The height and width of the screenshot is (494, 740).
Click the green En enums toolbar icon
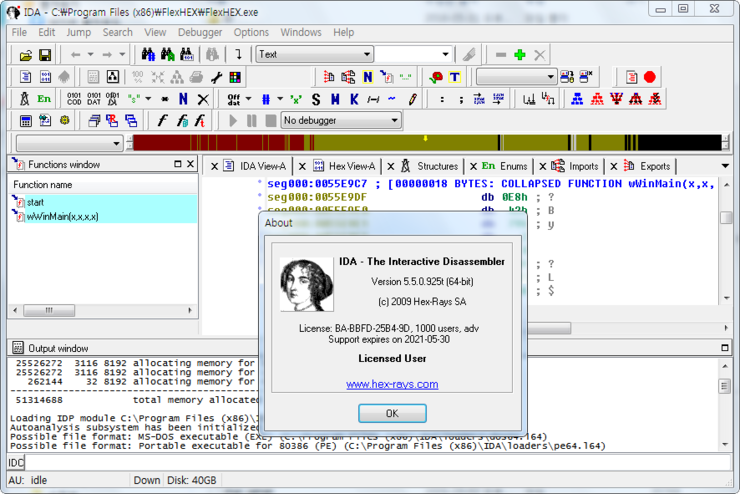tap(44, 99)
